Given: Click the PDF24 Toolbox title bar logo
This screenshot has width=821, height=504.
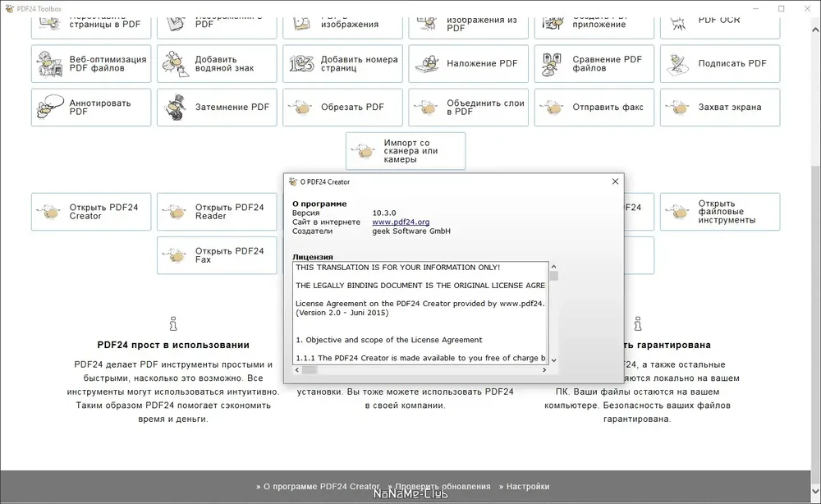Looking at the screenshot, I should point(9,8).
